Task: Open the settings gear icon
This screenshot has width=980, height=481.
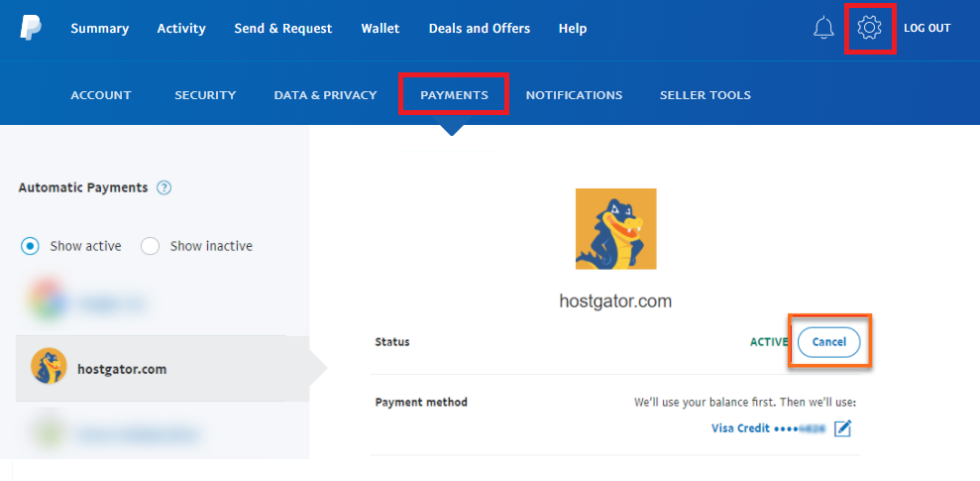Action: tap(869, 28)
